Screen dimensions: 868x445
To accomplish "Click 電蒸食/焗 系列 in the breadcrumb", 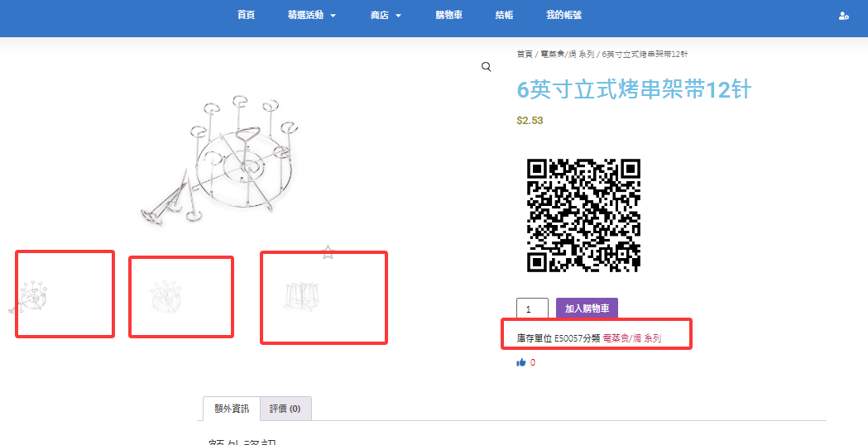I will coord(568,54).
